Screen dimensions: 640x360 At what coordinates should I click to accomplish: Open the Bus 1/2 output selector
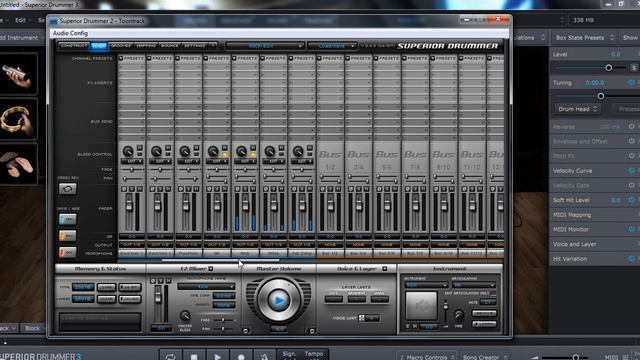[x=330, y=244]
